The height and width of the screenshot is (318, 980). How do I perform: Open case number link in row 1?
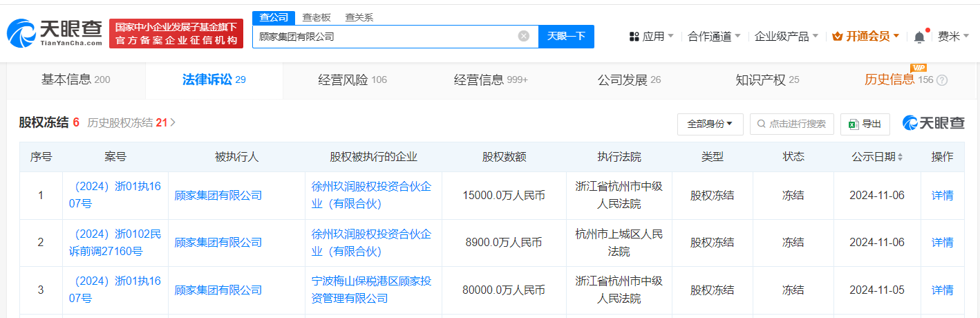tap(116, 195)
